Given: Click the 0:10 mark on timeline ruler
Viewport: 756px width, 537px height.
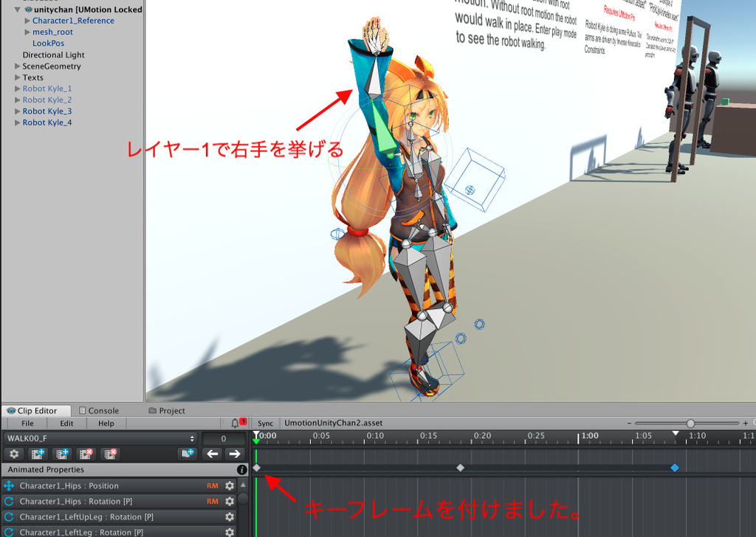Looking at the screenshot, I should click(x=375, y=436).
